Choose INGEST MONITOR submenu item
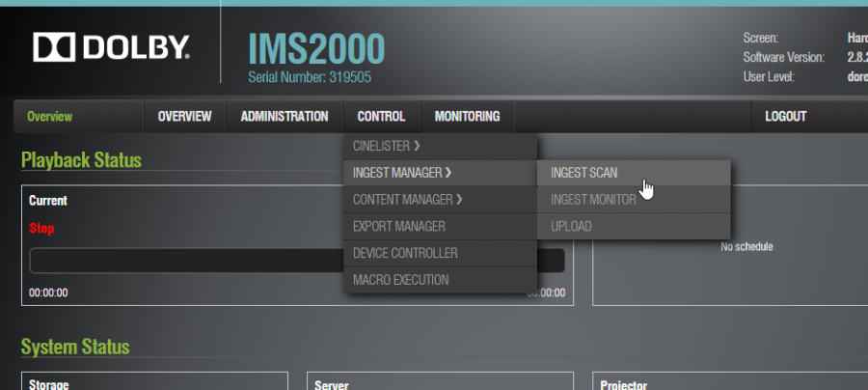Image resolution: width=868 pixels, height=390 pixels. click(x=593, y=200)
